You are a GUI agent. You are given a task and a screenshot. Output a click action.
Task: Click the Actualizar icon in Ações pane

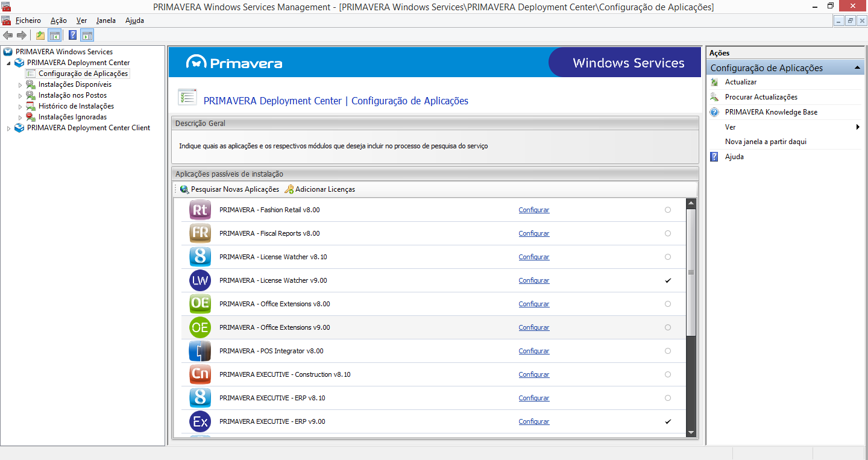(x=714, y=82)
